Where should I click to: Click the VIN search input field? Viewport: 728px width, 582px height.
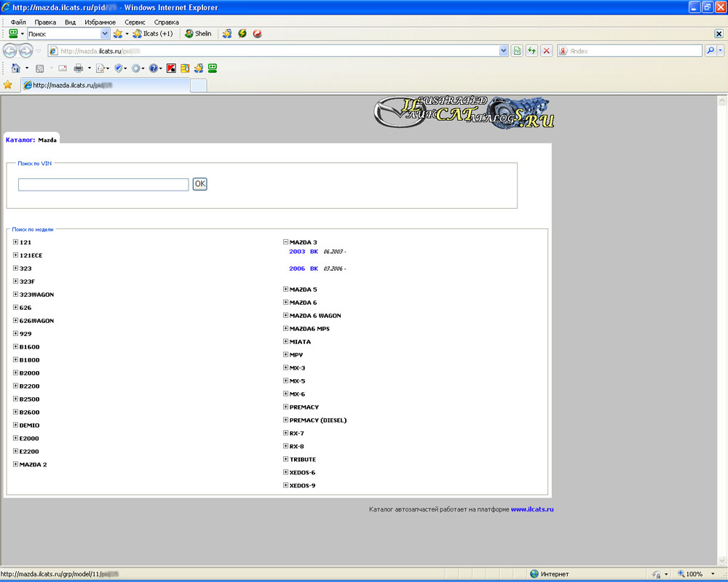click(x=103, y=185)
